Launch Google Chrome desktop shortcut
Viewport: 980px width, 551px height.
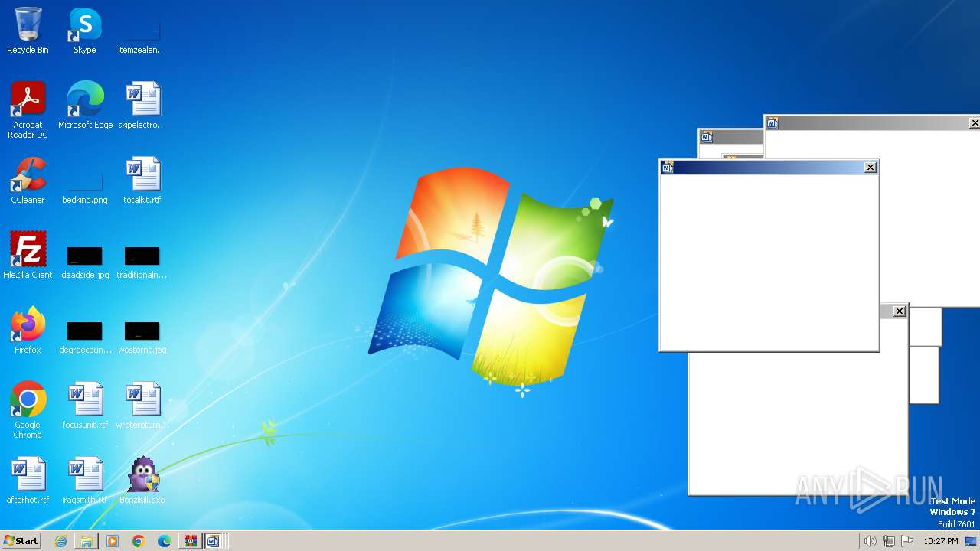tap(28, 410)
